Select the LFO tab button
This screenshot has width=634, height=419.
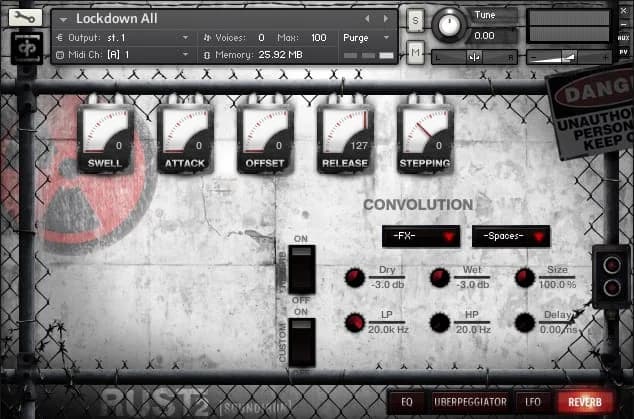tap(534, 401)
